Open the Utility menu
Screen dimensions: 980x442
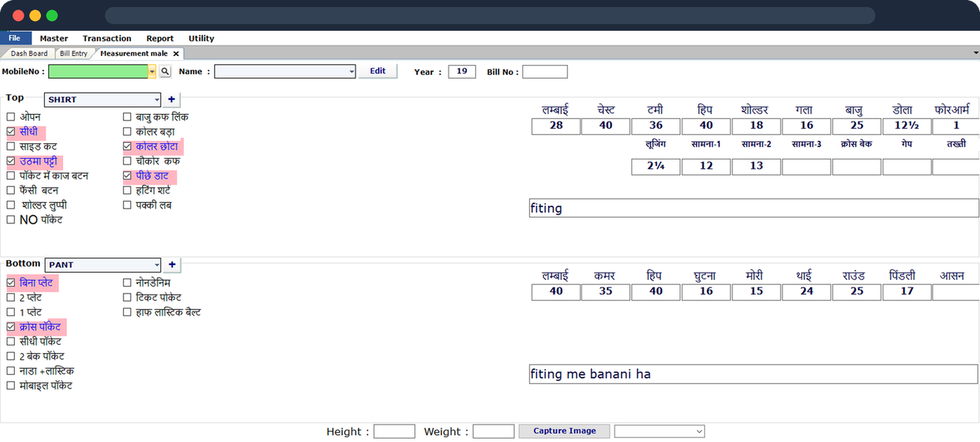(202, 38)
